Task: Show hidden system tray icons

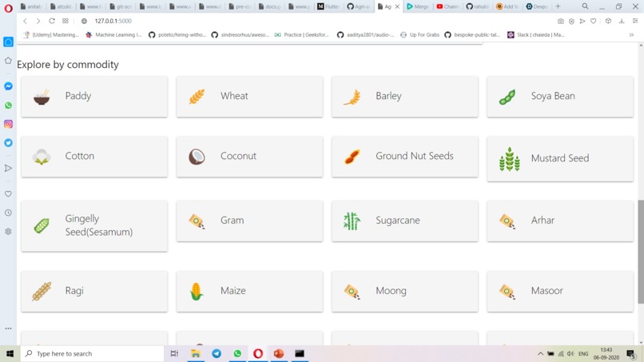Action: [x=540, y=354]
